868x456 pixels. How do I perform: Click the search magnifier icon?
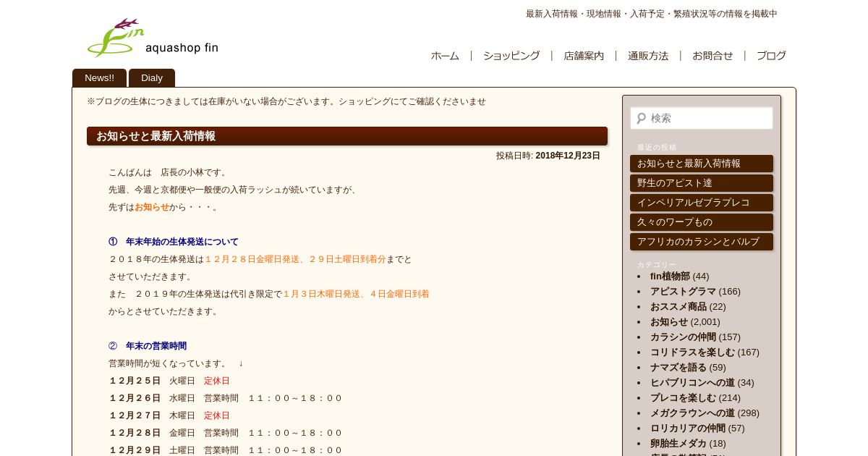pos(641,118)
